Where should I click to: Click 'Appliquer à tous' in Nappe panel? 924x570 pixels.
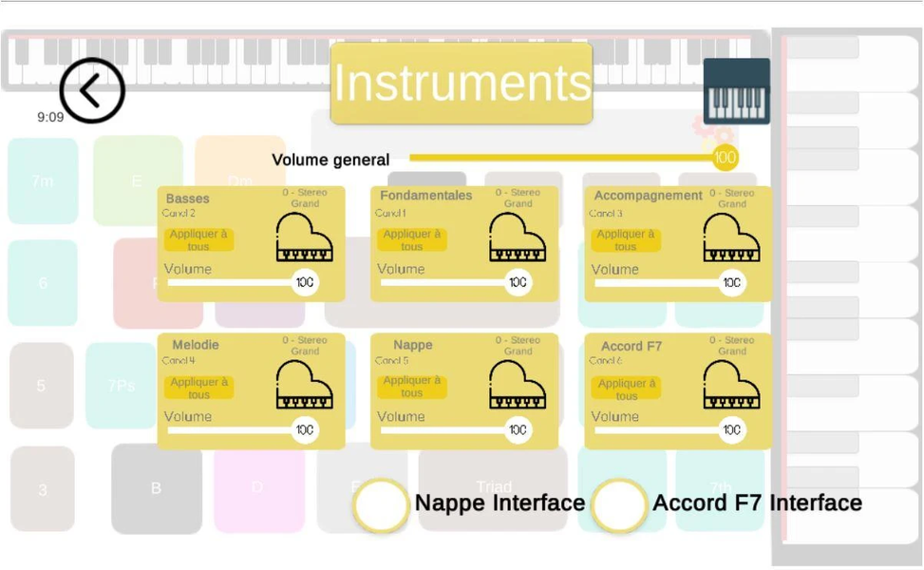(411, 387)
